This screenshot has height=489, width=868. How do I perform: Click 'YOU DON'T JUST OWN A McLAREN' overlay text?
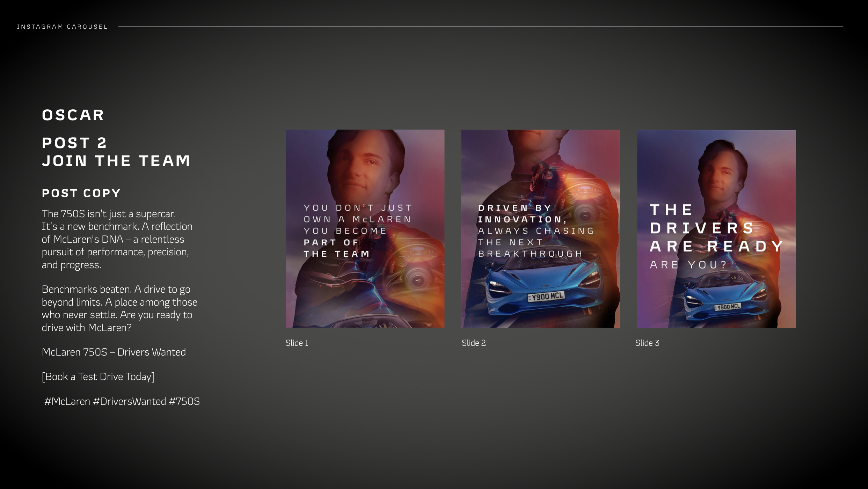tap(358, 213)
